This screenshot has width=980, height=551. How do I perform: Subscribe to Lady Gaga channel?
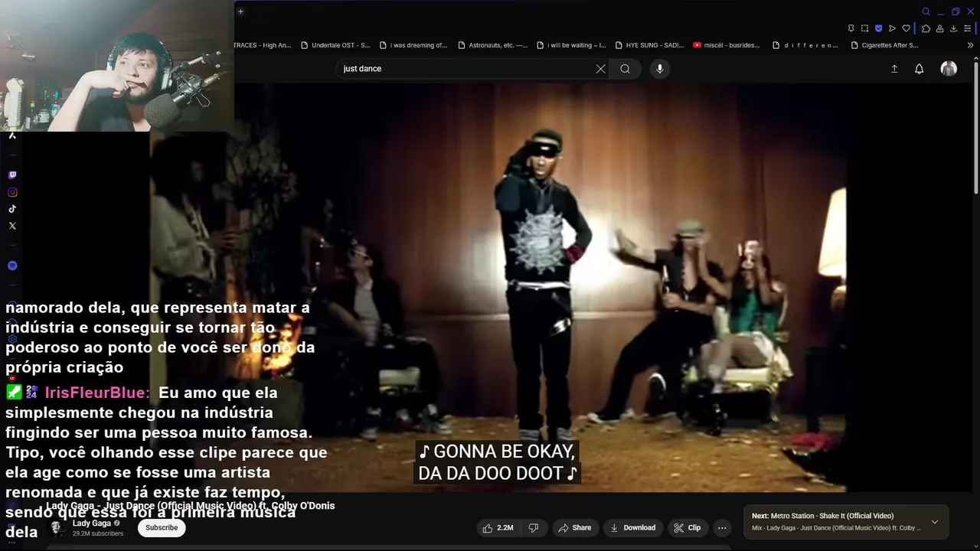[162, 527]
